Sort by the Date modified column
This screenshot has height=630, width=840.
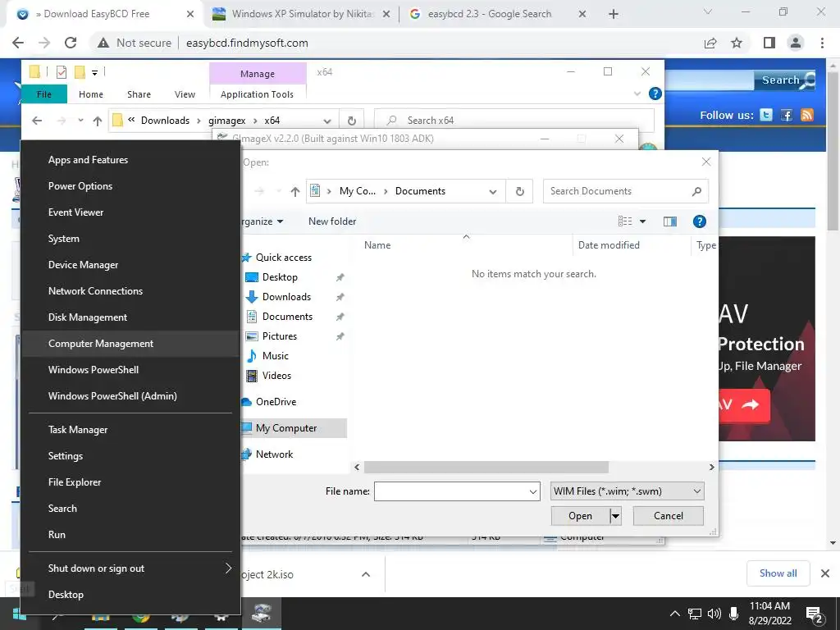click(x=609, y=245)
